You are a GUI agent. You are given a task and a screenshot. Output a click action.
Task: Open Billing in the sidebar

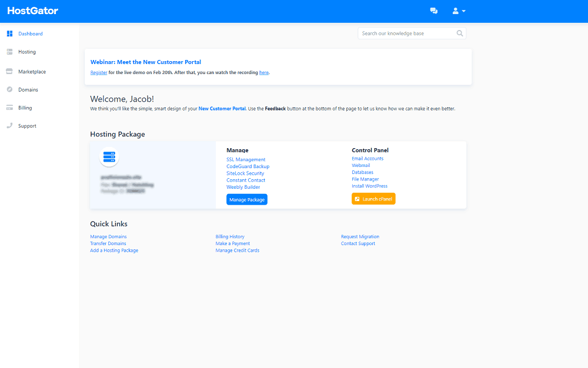click(x=25, y=108)
